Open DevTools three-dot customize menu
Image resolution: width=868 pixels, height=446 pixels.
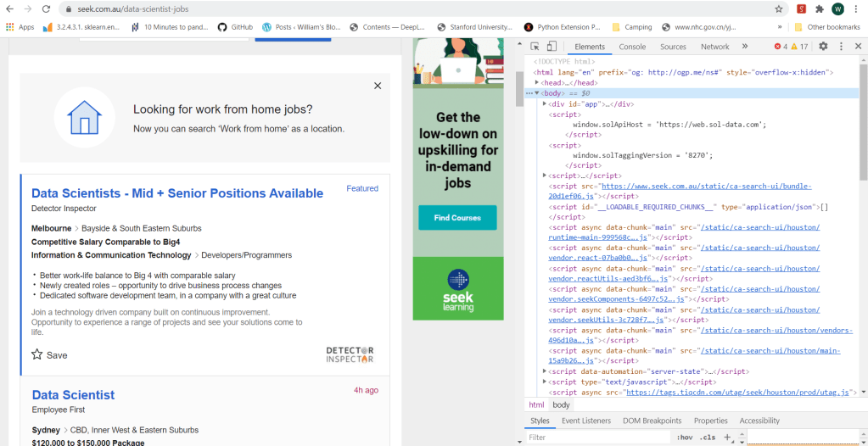(x=842, y=47)
